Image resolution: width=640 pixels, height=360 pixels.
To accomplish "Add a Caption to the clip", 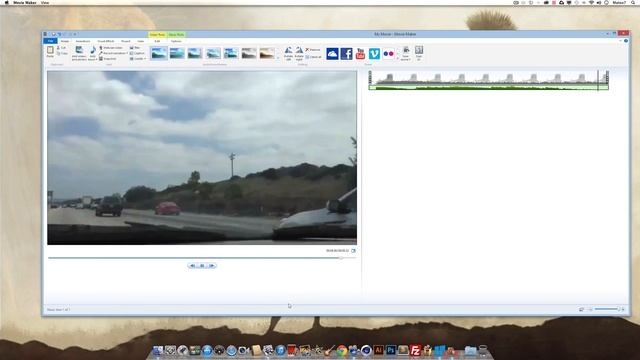I will click(137, 53).
